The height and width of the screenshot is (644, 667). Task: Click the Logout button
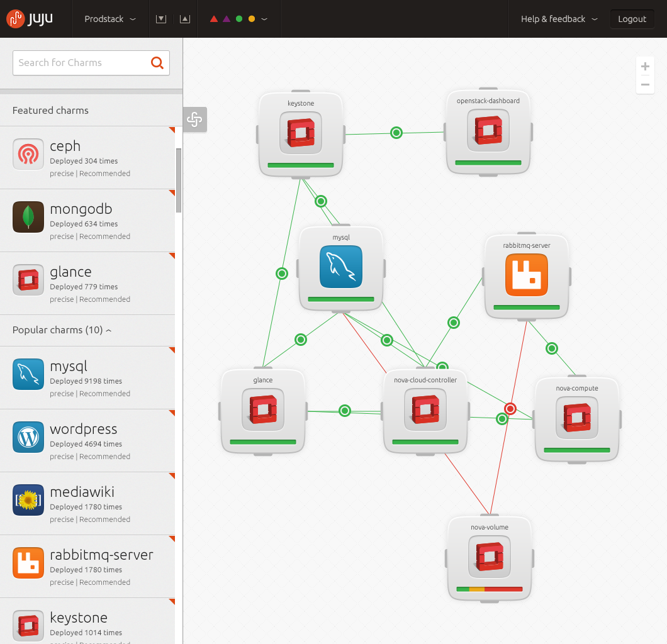[x=632, y=19]
